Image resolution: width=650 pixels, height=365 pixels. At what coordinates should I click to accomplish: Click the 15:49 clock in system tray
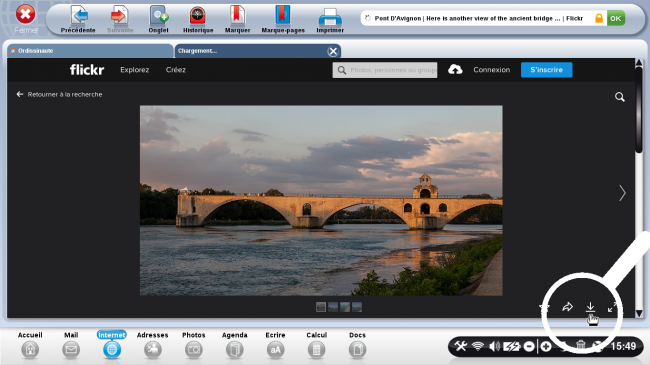[623, 346]
